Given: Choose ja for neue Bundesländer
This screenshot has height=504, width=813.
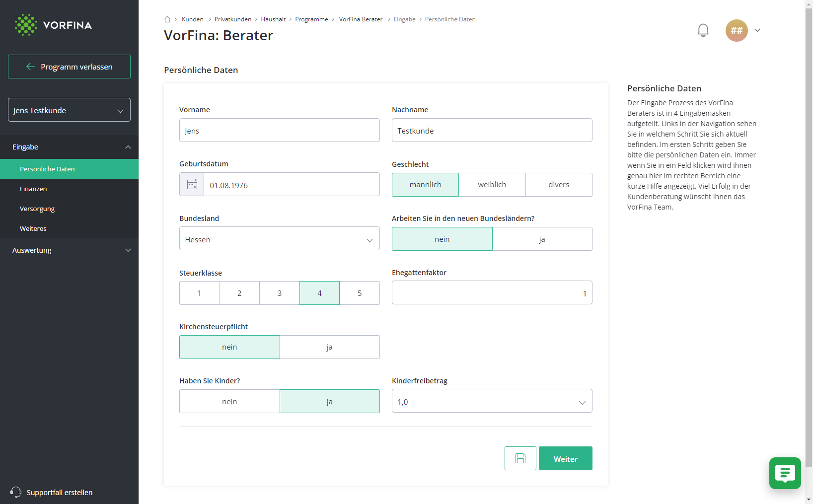Looking at the screenshot, I should point(542,239).
